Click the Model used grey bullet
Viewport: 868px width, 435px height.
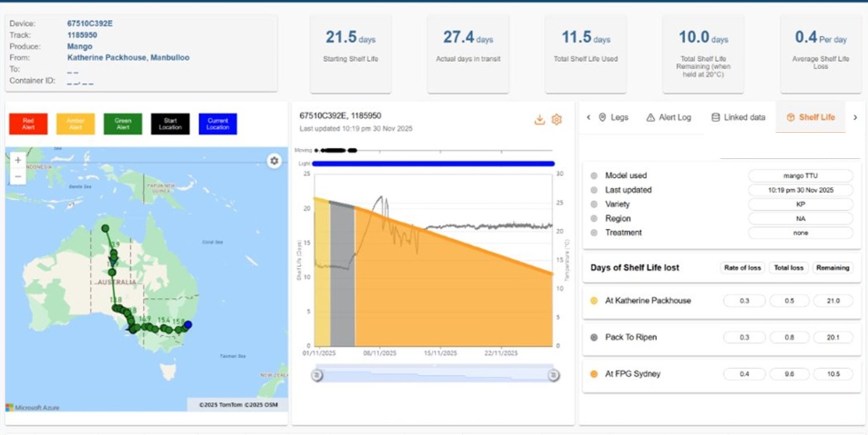pos(594,176)
